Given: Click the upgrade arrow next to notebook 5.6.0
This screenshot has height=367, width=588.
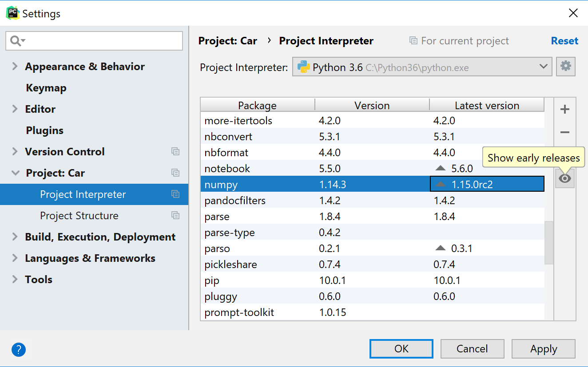Looking at the screenshot, I should click(x=440, y=169).
